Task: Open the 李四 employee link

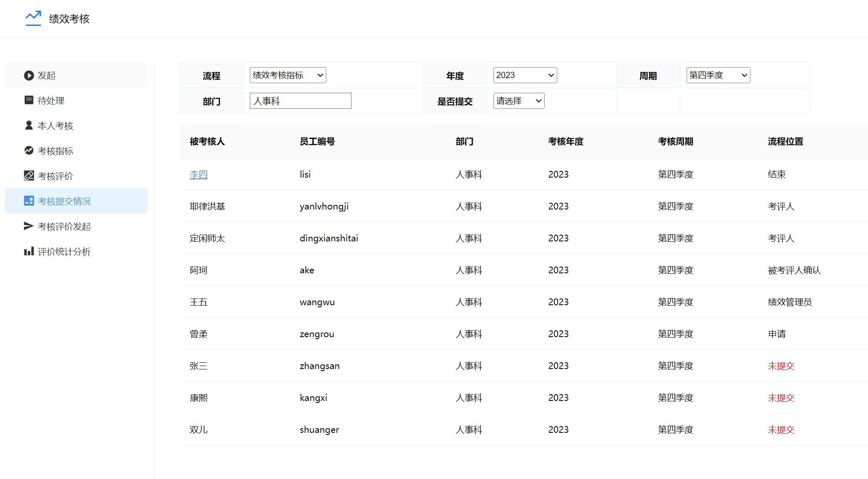Action: [199, 174]
